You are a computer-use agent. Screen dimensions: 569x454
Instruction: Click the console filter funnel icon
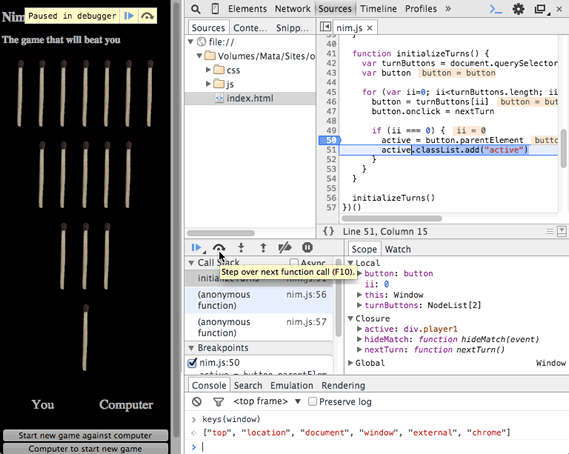[218, 402]
